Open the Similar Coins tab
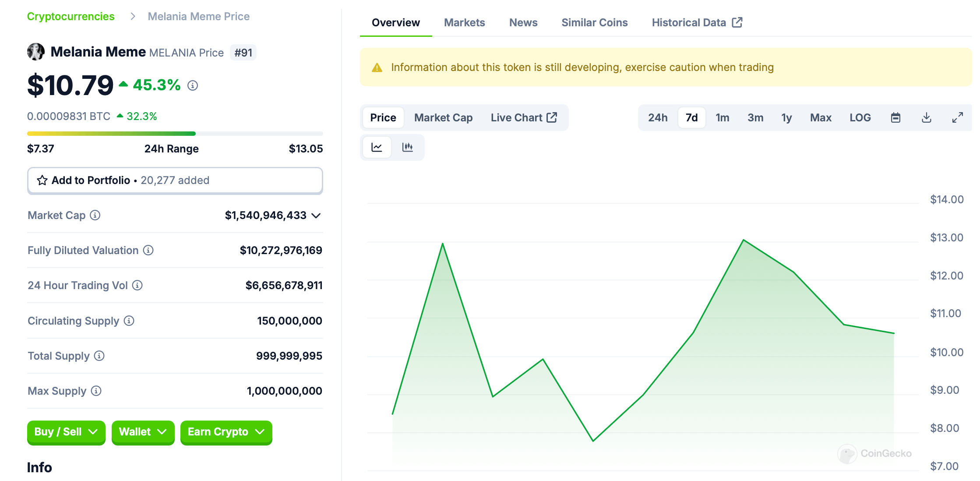The width and height of the screenshot is (980, 481). [x=594, y=22]
